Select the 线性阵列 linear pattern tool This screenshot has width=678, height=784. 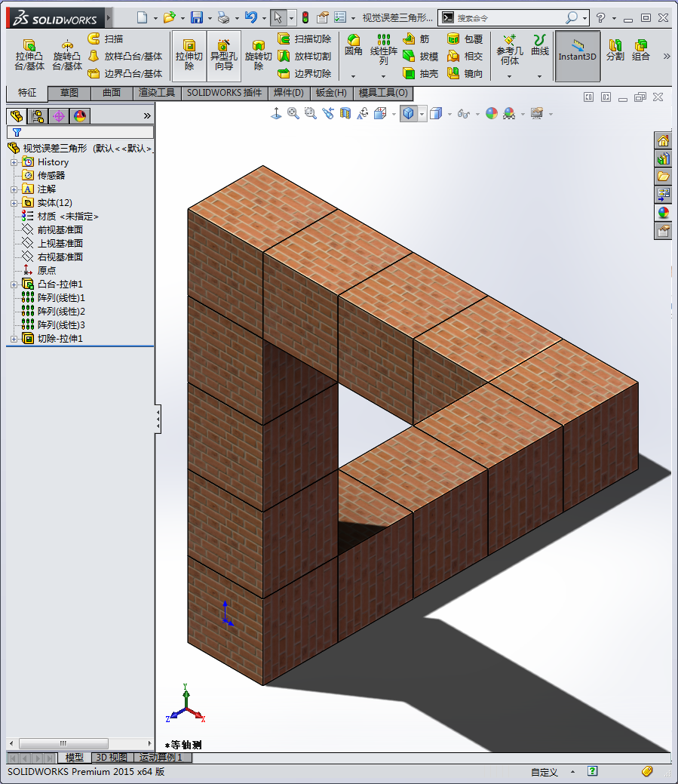pyautogui.click(x=383, y=49)
